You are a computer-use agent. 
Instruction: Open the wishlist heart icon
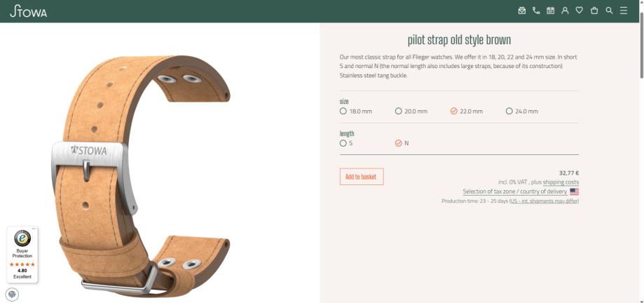tap(579, 11)
